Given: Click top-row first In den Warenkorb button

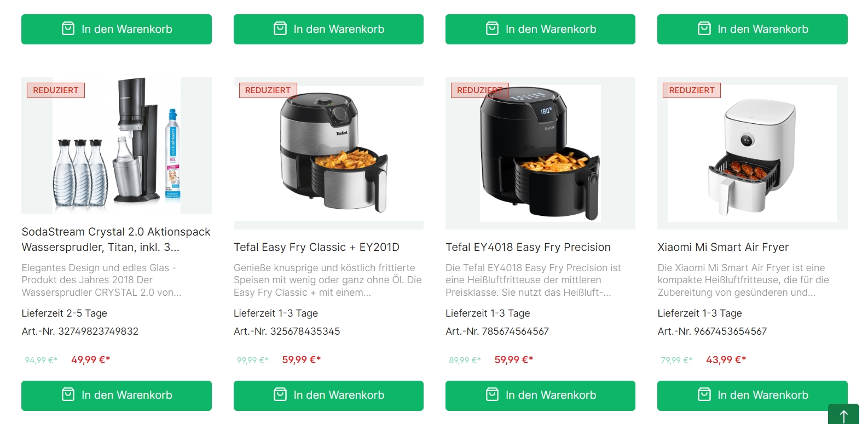Looking at the screenshot, I should tap(117, 29).
